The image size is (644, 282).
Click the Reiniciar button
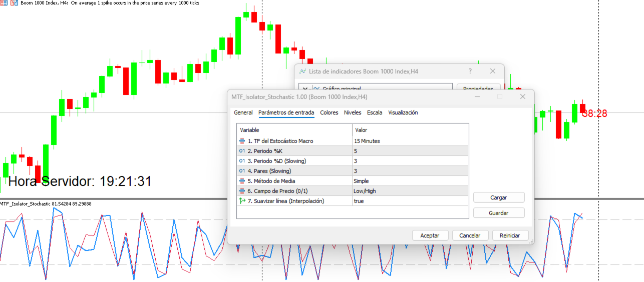click(x=510, y=235)
